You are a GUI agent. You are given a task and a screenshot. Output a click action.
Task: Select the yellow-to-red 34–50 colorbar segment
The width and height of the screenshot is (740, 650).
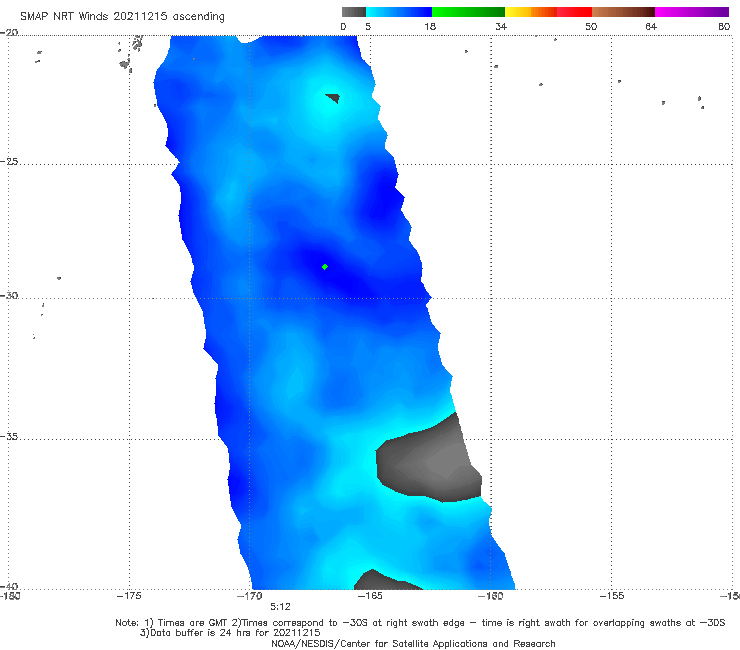[548, 12]
